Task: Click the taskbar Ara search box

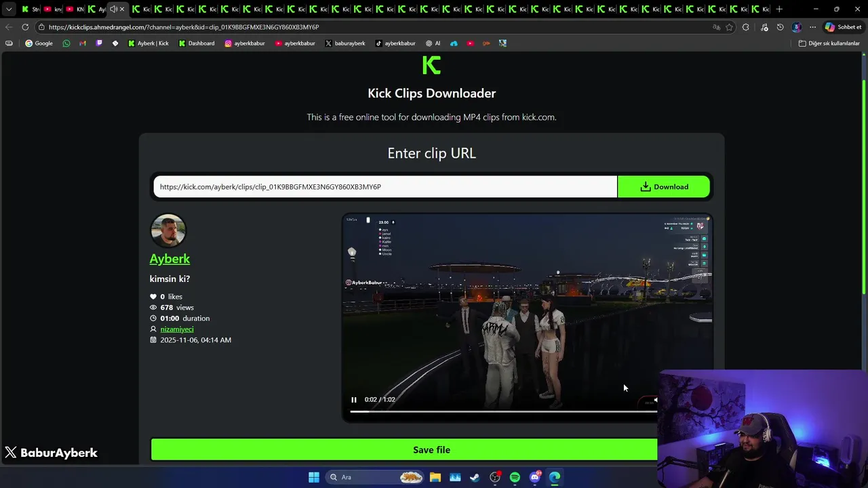Action: [x=375, y=477]
